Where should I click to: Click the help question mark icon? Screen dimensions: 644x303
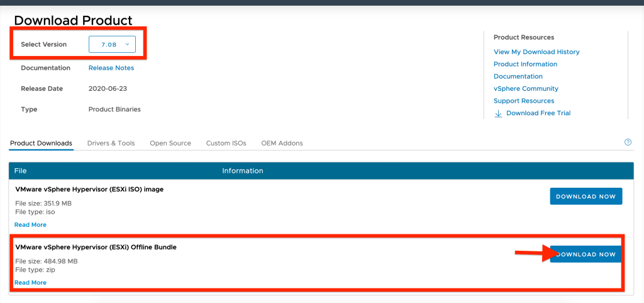(628, 142)
